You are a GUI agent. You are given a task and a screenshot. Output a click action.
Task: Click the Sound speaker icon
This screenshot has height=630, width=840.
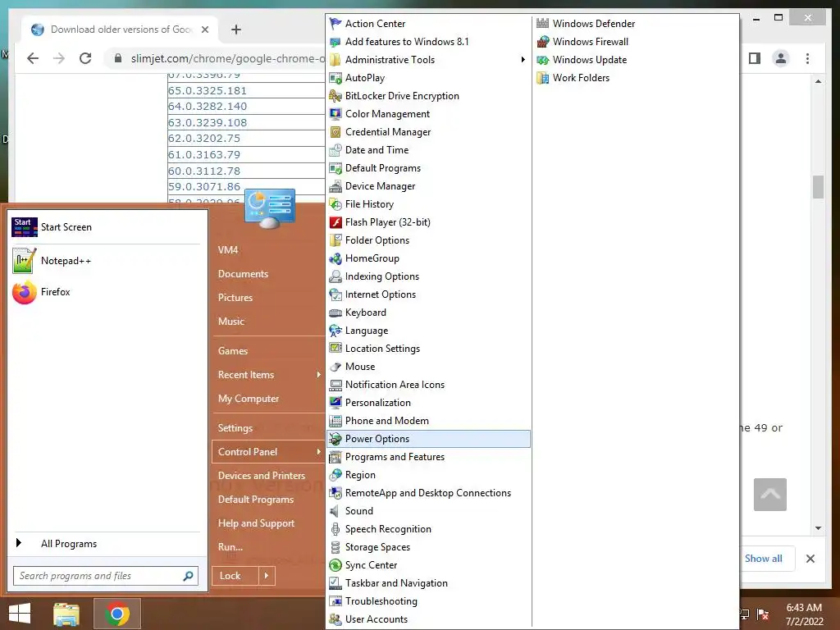336,511
